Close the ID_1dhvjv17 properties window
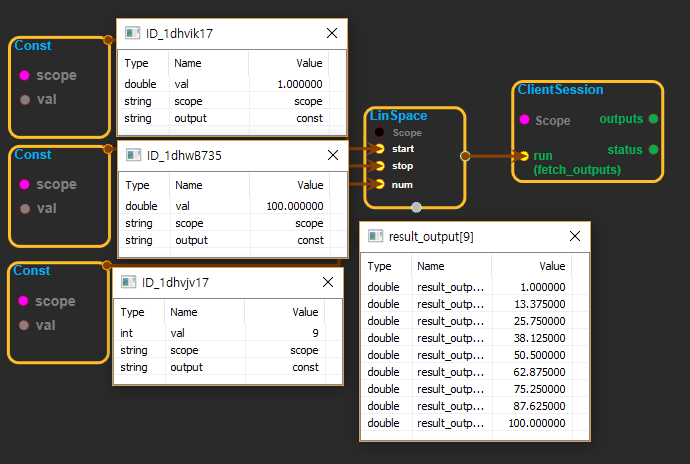This screenshot has width=690, height=464. click(x=326, y=283)
